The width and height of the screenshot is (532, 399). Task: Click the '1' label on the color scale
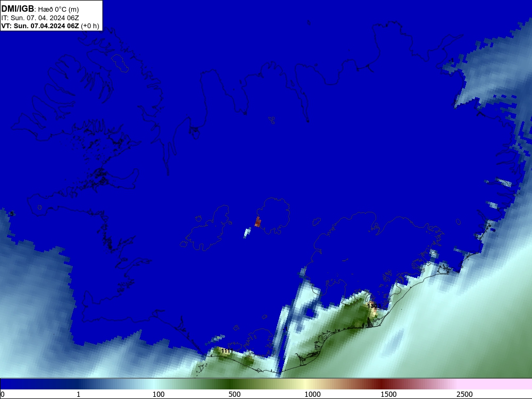tap(78, 394)
